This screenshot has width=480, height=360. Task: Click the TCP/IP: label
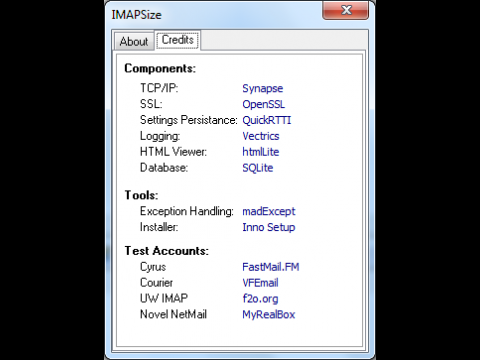159,88
